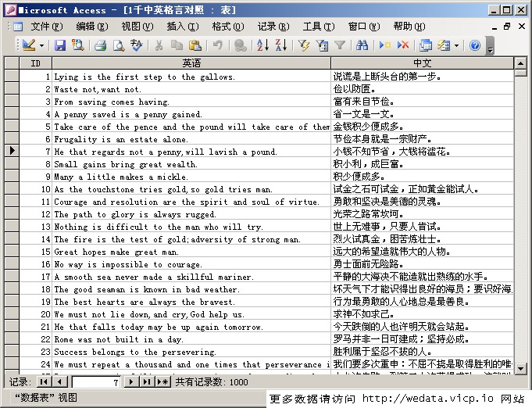Select row selector for record 1
This screenshot has height=408, width=532.
click(x=12, y=76)
